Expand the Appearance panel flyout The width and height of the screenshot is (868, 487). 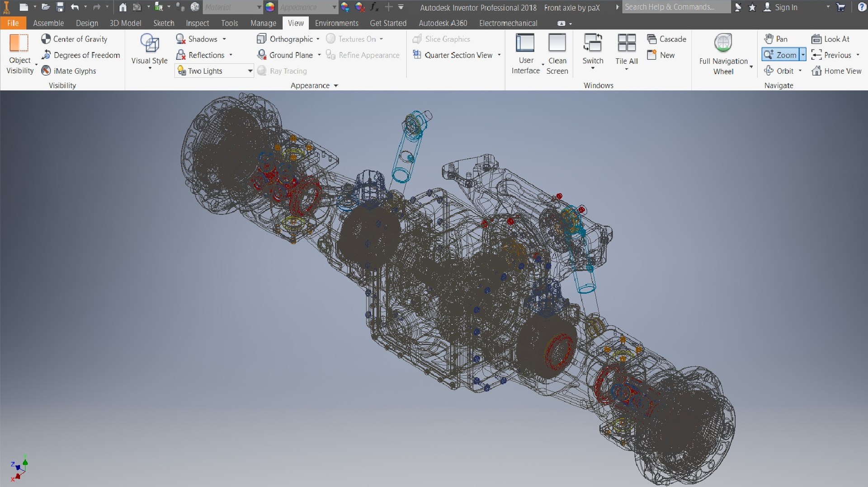point(336,85)
